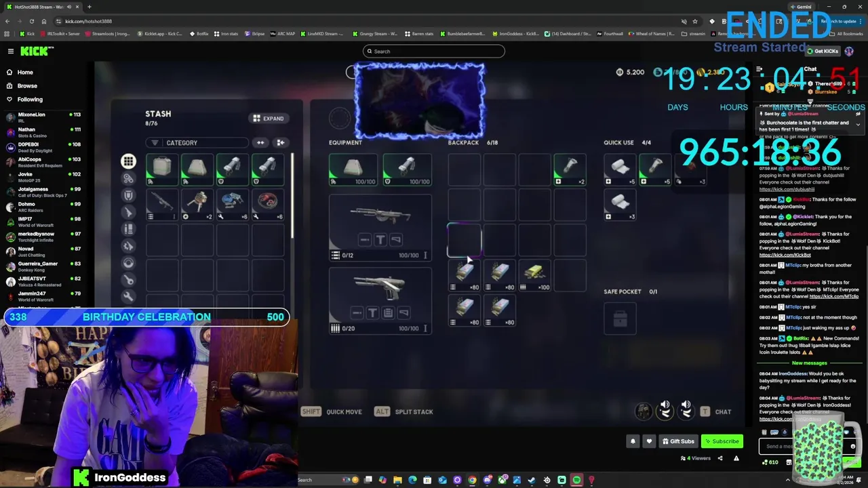Click the Kick search box

click(x=434, y=52)
